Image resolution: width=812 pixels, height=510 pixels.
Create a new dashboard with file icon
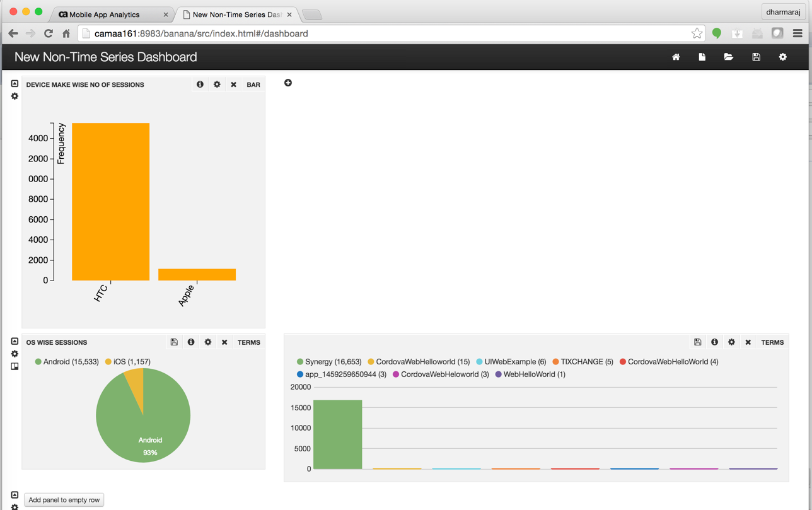coord(702,57)
